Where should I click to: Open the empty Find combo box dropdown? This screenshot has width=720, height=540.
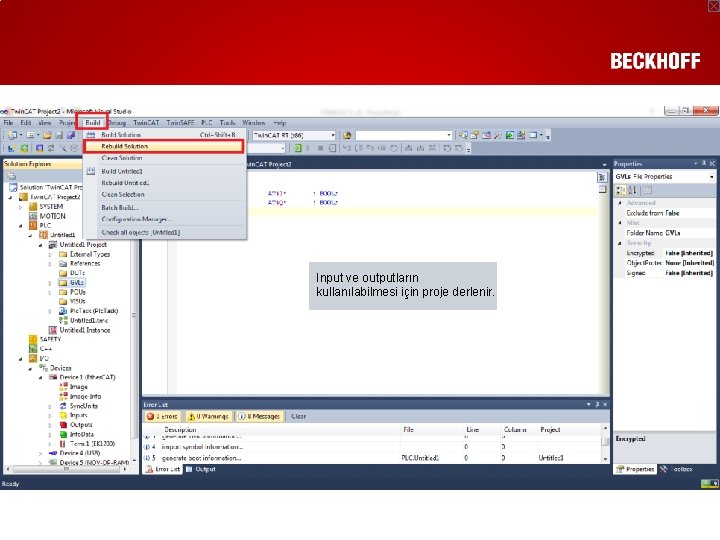pyautogui.click(x=449, y=135)
